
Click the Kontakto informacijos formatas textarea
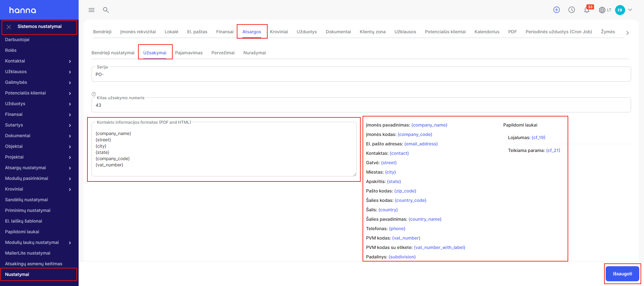click(224, 149)
